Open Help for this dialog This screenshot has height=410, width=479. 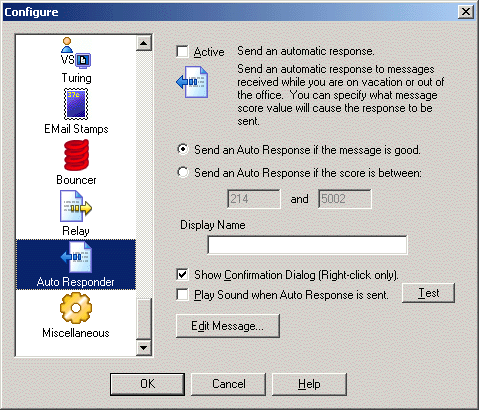[309, 384]
